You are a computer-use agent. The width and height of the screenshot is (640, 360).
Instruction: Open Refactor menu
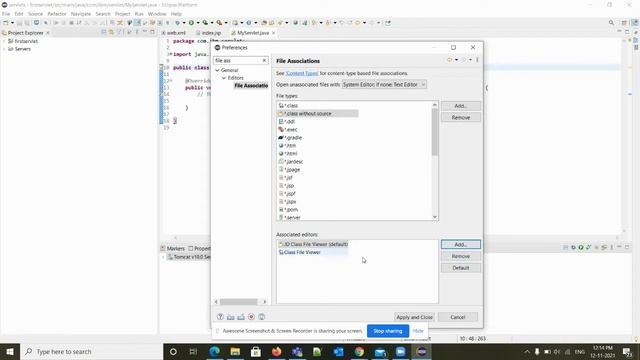click(57, 14)
